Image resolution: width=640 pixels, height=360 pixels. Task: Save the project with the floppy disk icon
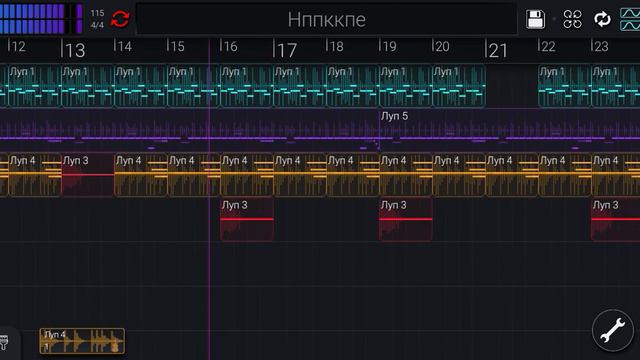click(535, 19)
